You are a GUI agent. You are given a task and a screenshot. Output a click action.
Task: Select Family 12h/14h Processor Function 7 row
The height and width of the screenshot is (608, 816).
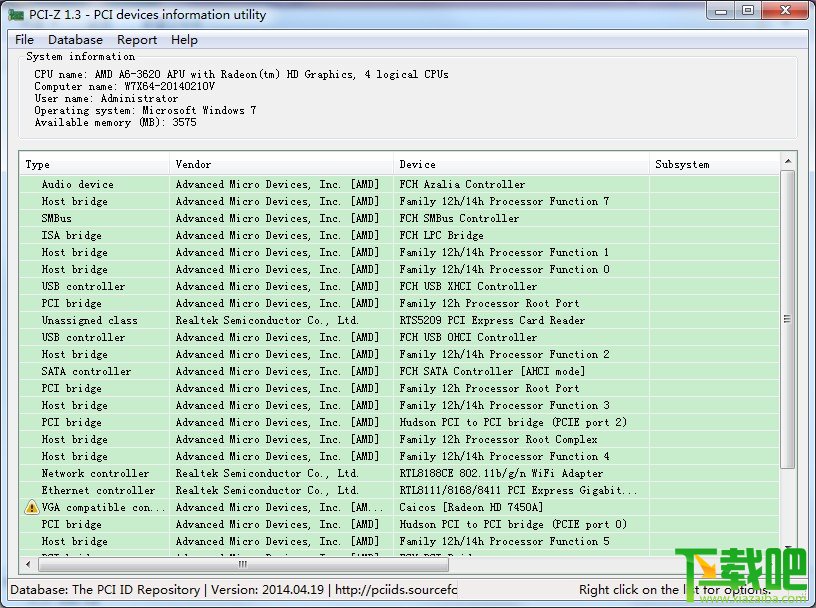399,201
